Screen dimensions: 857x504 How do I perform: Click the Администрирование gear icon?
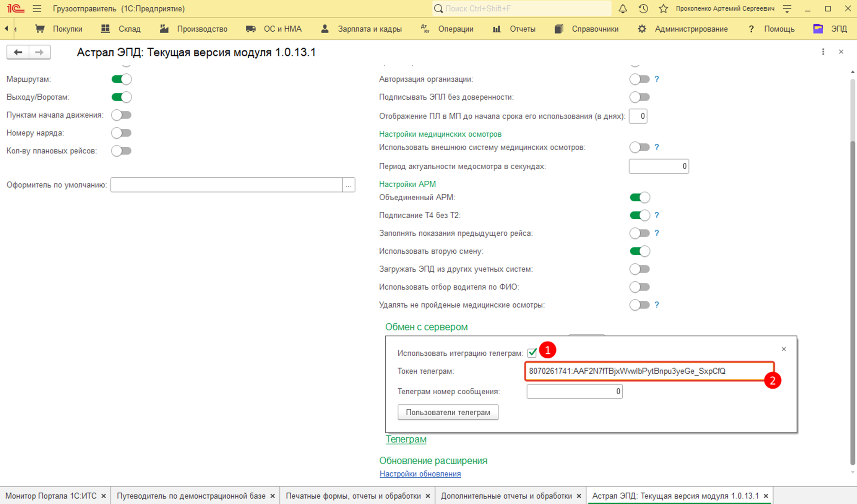click(x=642, y=29)
